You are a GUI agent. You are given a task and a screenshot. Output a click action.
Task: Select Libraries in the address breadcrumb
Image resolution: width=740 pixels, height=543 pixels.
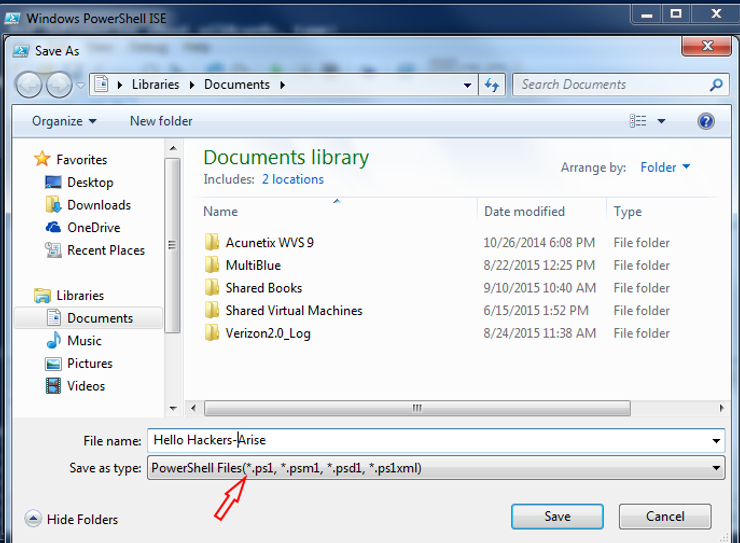click(155, 84)
